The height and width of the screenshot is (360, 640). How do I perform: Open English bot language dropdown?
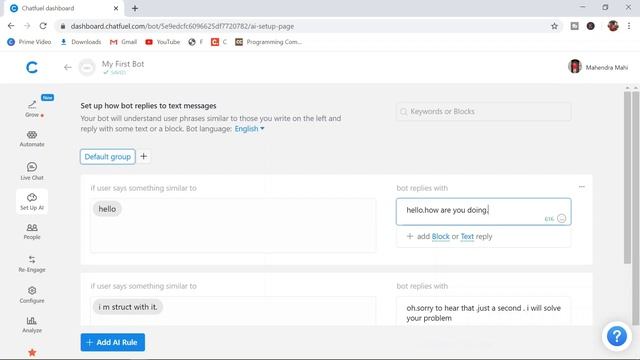[x=249, y=129]
